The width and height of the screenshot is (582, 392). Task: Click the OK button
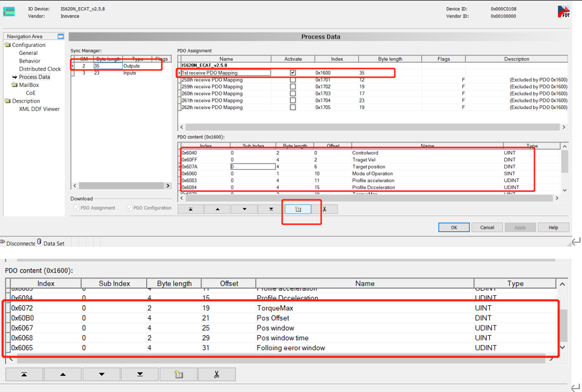pos(453,227)
